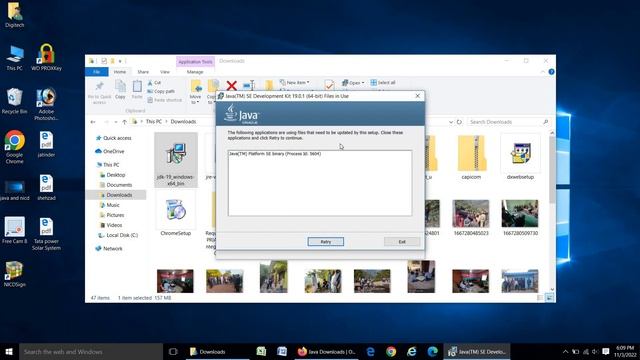Click the Refresh icon beside the address bar
Screen dimensions: 640x360
[x=459, y=122]
